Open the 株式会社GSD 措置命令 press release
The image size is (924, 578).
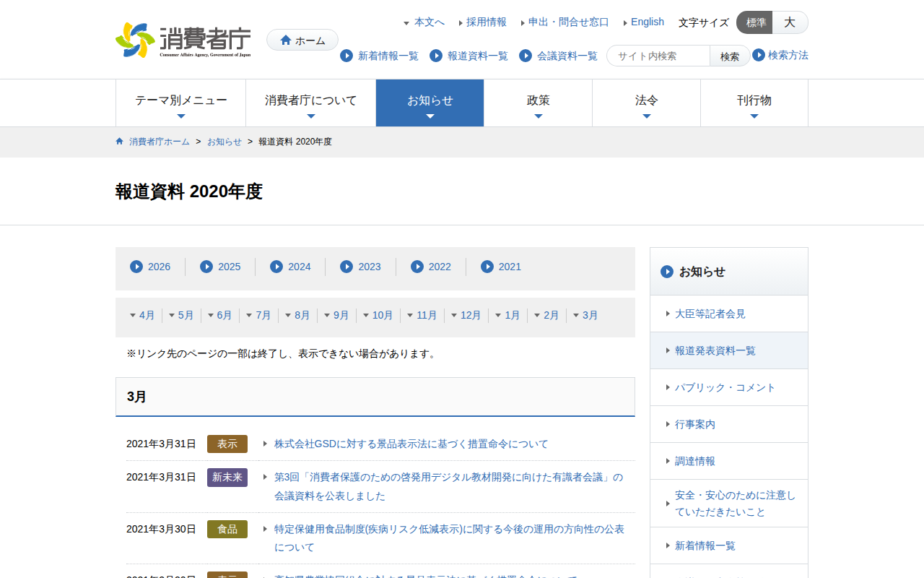coord(411,444)
